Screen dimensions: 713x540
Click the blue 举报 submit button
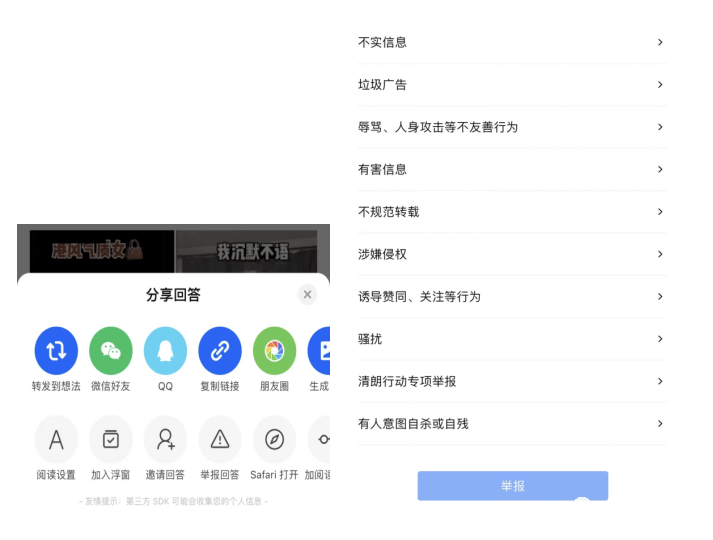pos(512,486)
